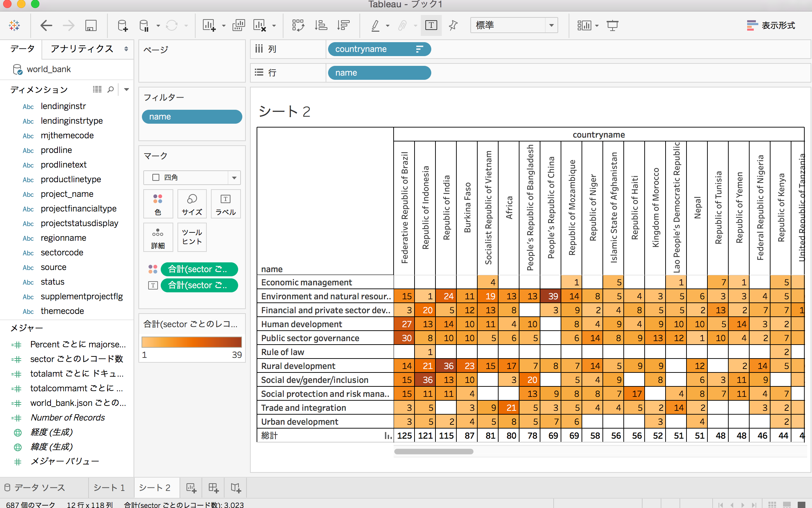Open the 標準 fit dropdown
Image resolution: width=812 pixels, height=508 pixels.
point(514,25)
